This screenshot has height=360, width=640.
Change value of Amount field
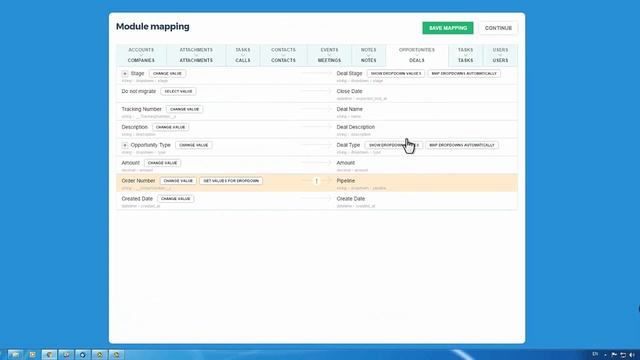tap(162, 163)
